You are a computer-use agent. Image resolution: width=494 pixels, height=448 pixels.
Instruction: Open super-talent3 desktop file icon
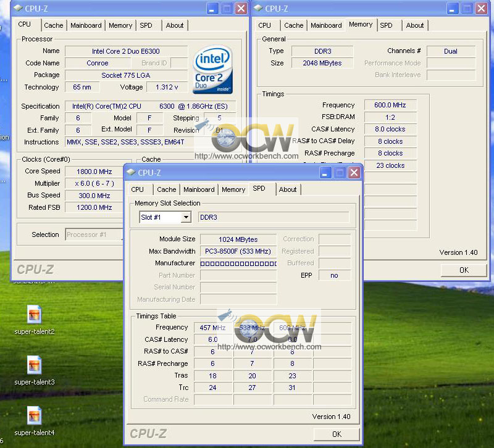[34, 365]
